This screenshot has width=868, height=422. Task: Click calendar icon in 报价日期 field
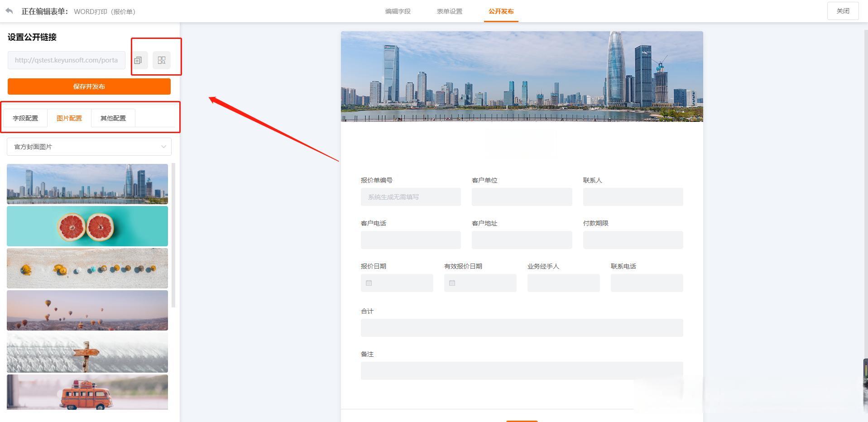pyautogui.click(x=369, y=283)
